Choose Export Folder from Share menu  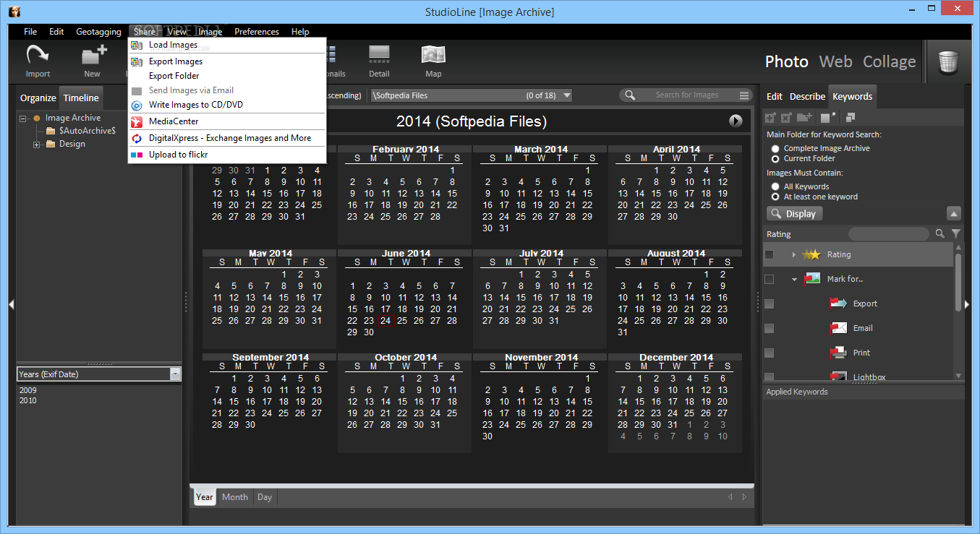pos(174,76)
